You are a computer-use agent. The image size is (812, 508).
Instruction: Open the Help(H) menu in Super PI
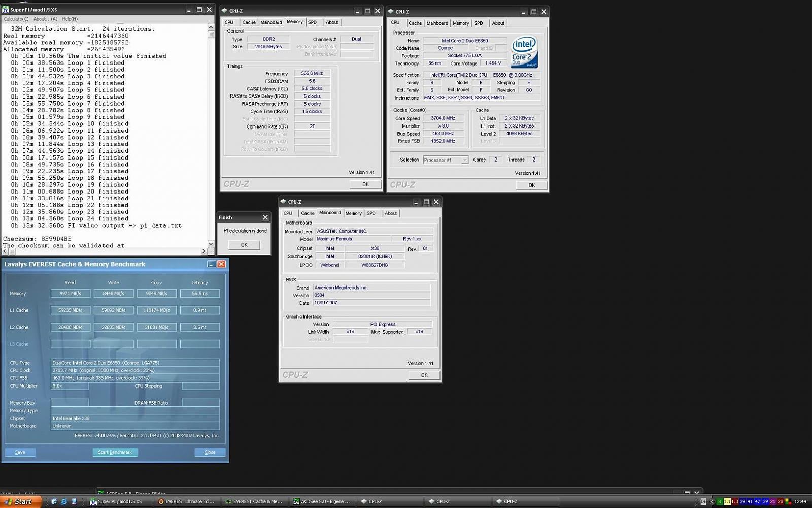click(70, 19)
